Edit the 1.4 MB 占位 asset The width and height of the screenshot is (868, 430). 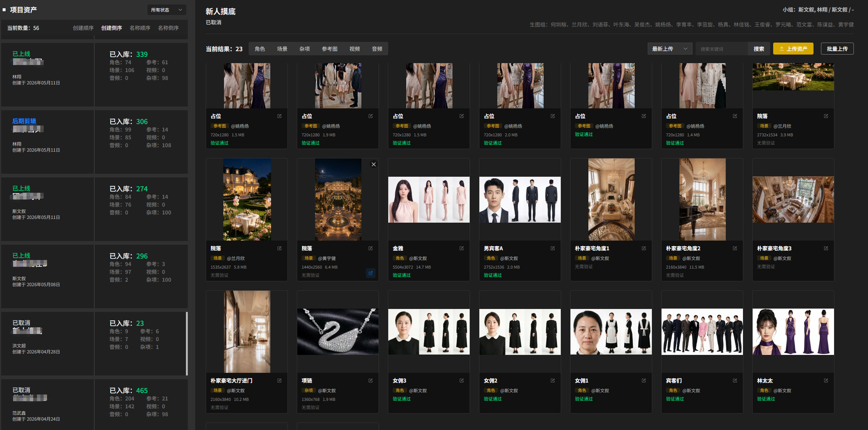tap(735, 116)
